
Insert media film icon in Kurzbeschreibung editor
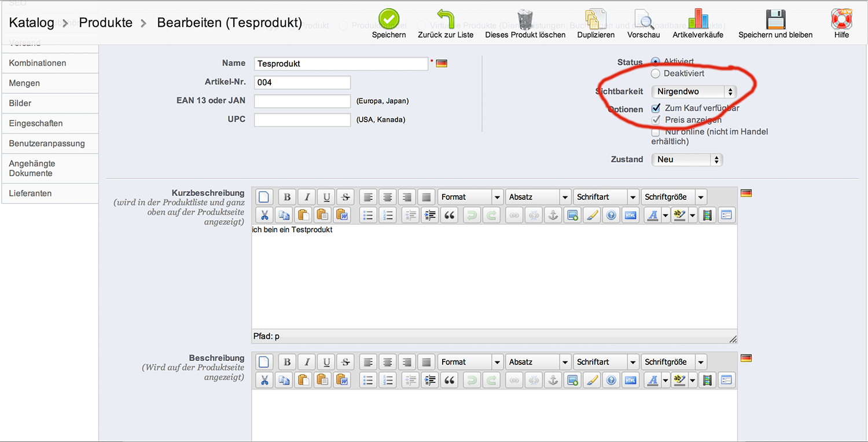click(x=707, y=215)
